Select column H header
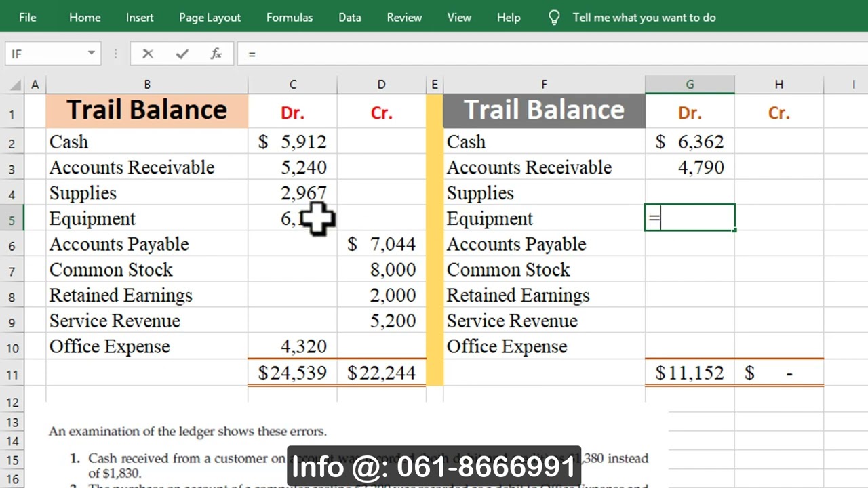The image size is (868, 488). [x=778, y=85]
